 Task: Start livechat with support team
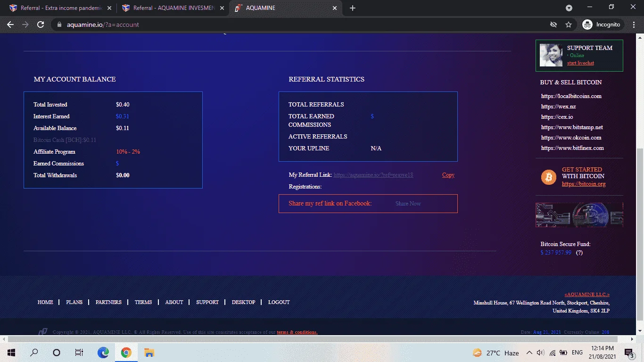(580, 63)
